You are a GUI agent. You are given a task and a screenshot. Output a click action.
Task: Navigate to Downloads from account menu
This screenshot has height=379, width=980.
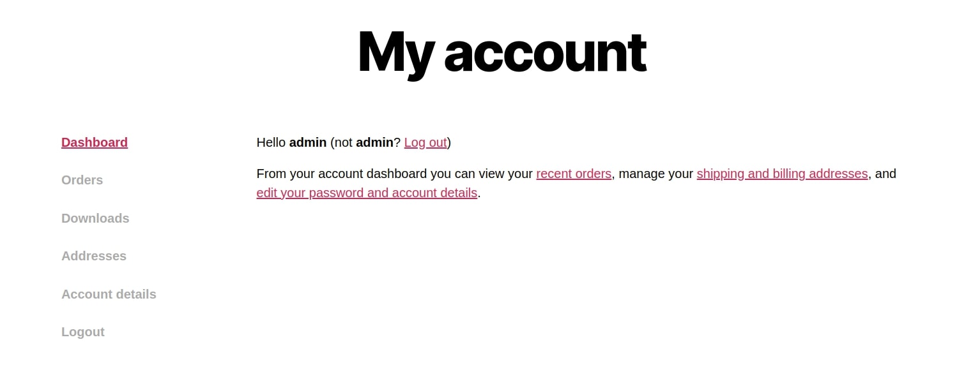[x=95, y=218]
